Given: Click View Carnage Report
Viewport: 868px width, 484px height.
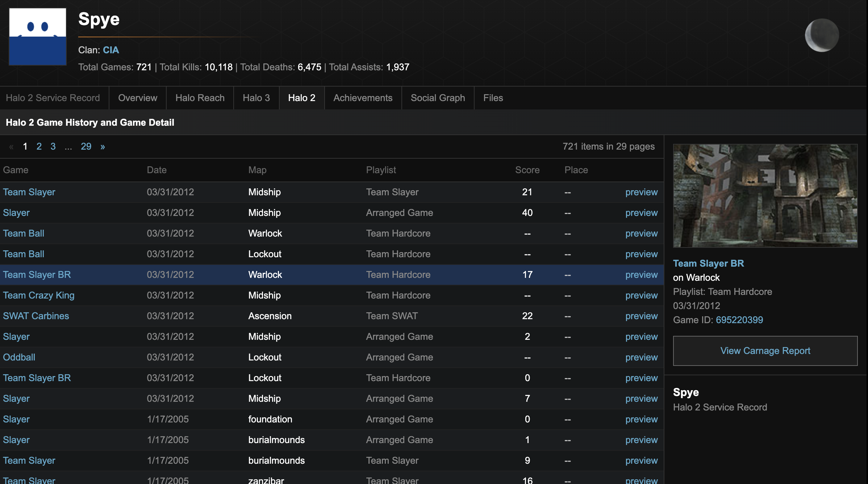Looking at the screenshot, I should [765, 351].
